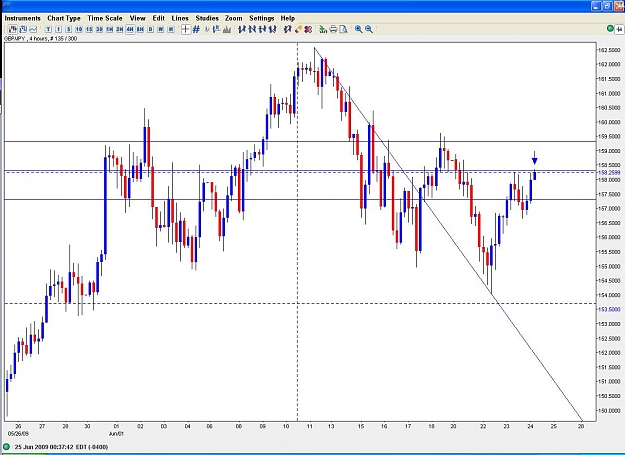Click the green export chart data icon
Screen dimensions: 625x455
tap(323, 29)
